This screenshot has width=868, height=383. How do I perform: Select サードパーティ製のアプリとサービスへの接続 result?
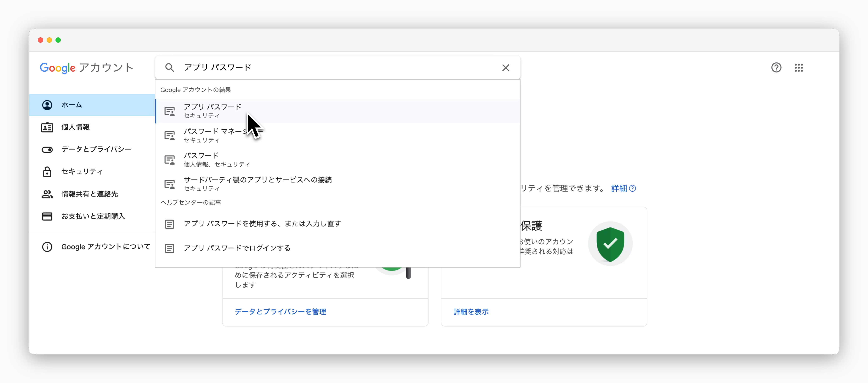click(x=338, y=184)
